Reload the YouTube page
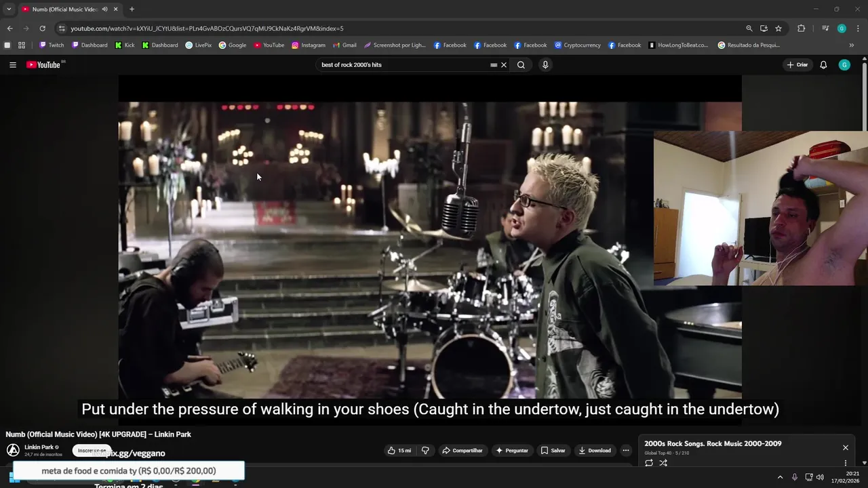This screenshot has height=488, width=868. (42, 28)
